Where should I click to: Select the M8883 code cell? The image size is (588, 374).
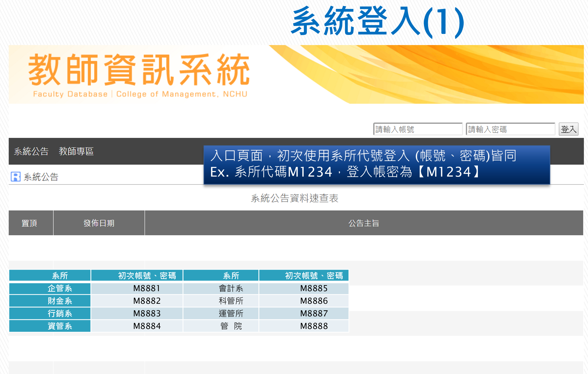(x=137, y=313)
